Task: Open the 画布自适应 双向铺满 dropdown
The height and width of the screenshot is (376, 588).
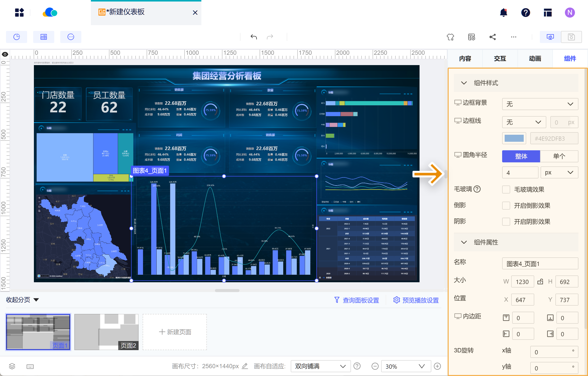Action: point(320,366)
